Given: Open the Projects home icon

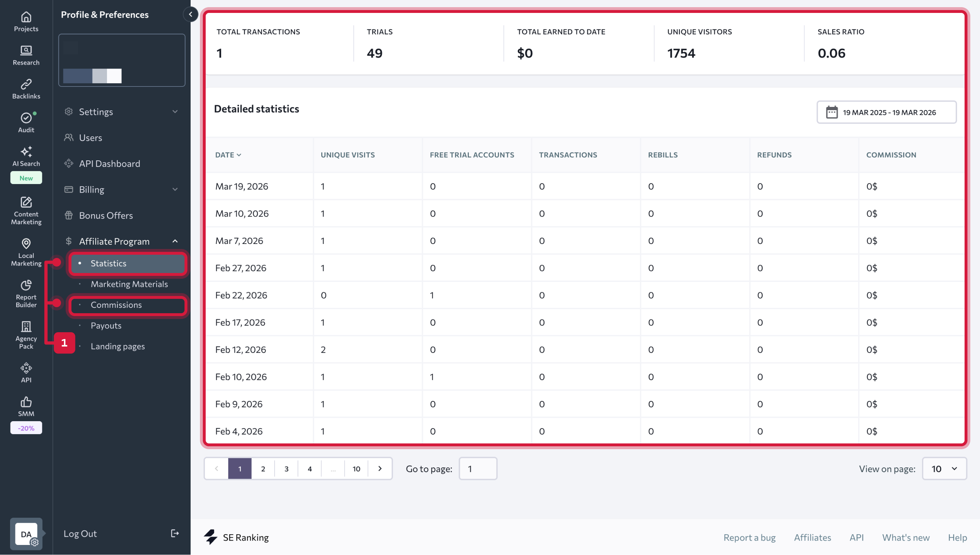Looking at the screenshot, I should click(26, 17).
